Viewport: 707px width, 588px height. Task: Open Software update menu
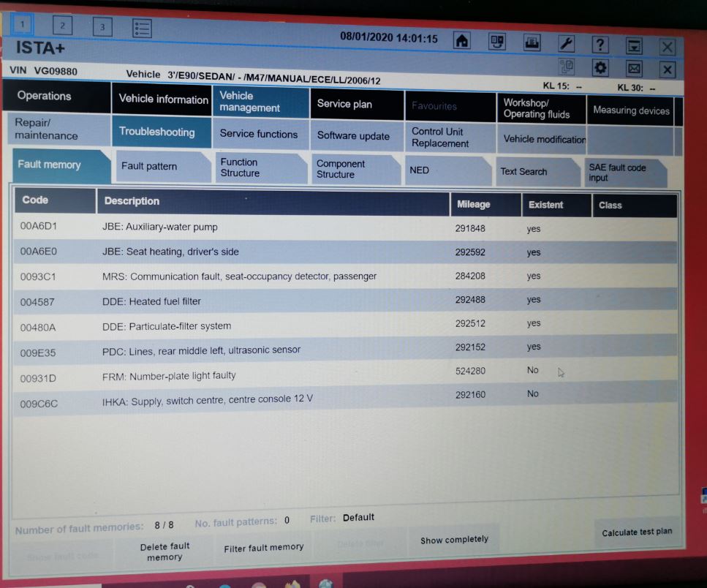pyautogui.click(x=353, y=136)
